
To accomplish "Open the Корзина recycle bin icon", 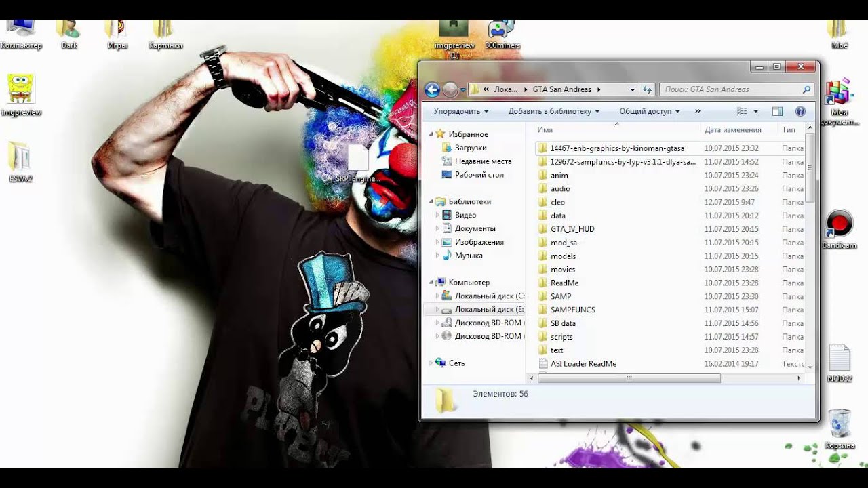I will 840,430.
